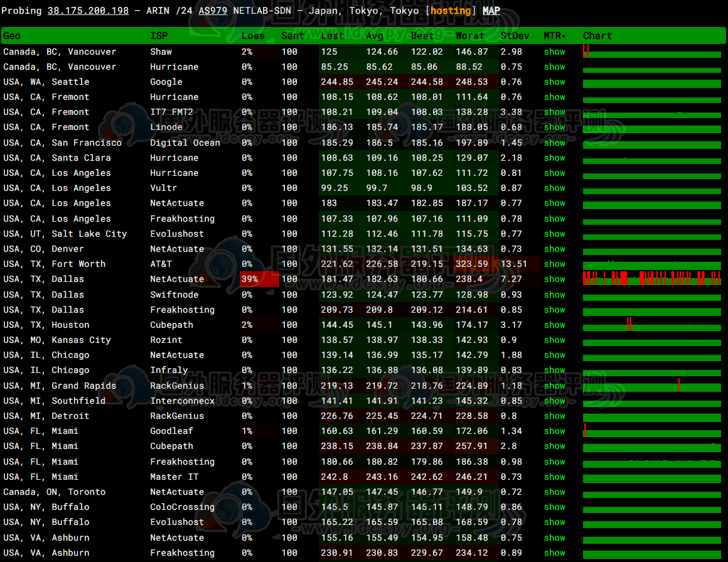Screen dimensions: 728x562
Task: Show MTR for Master IT in Miami
Action: click(555, 477)
